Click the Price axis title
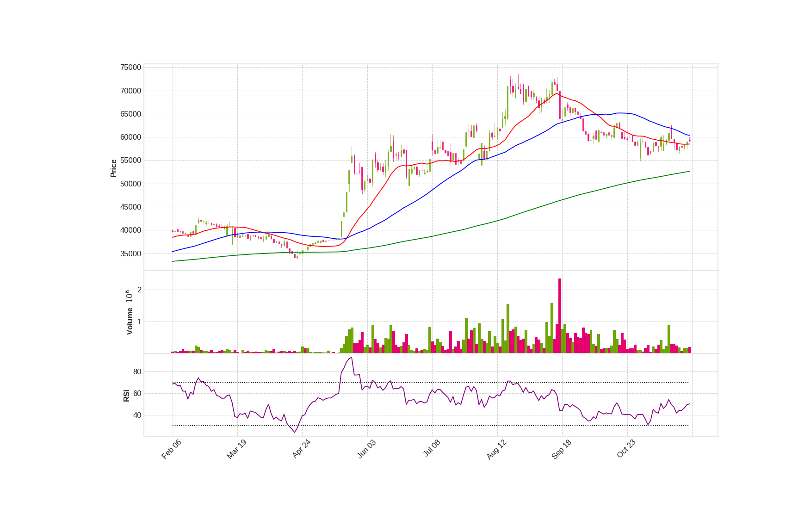The width and height of the screenshot is (798, 532). click(x=113, y=168)
